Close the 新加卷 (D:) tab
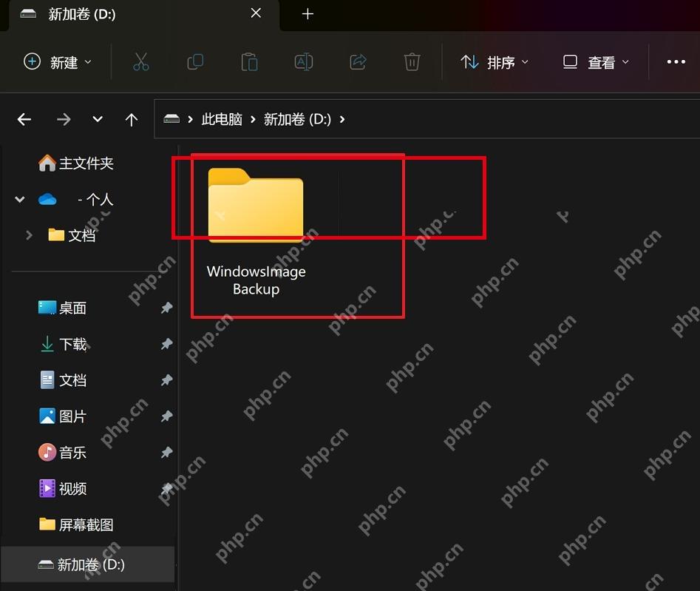 256,13
